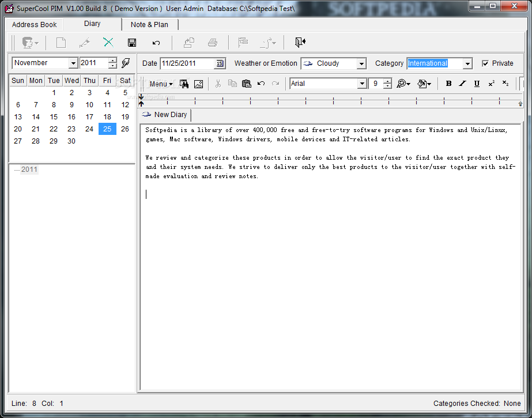Paste with the clipboard icon
Screen dimensions: 532x418
tap(247, 84)
